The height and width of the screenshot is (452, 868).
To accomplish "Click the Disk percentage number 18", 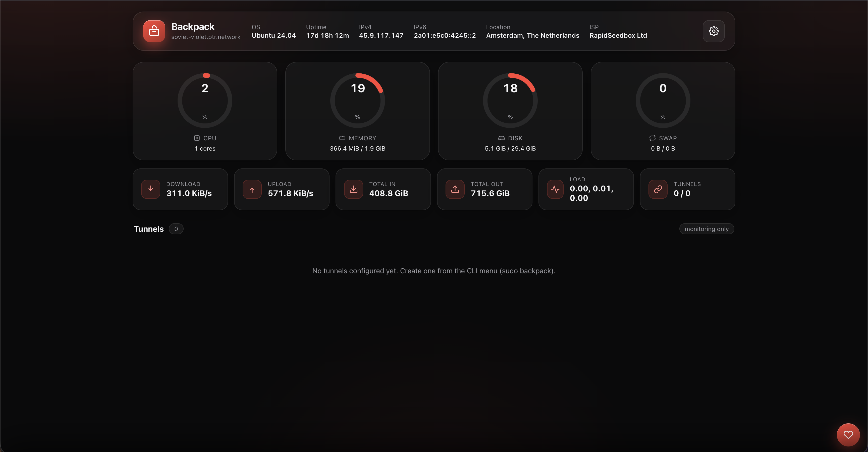I will [510, 88].
